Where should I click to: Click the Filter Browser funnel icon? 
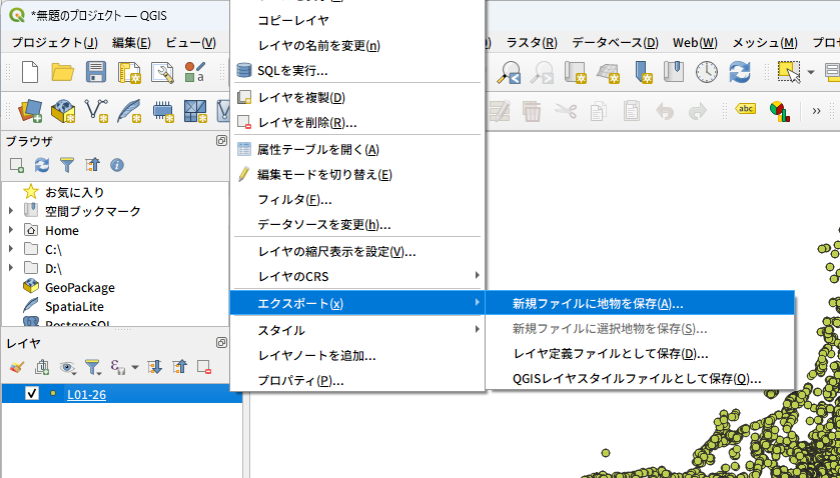[67, 165]
